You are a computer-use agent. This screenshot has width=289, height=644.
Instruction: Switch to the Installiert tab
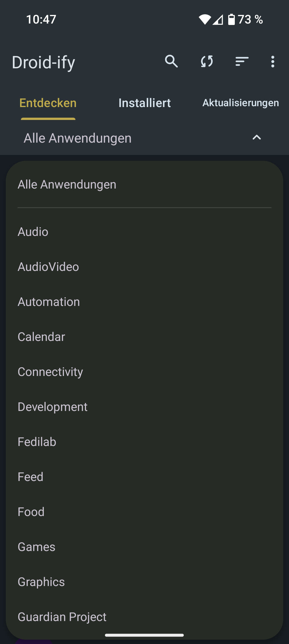pyautogui.click(x=144, y=102)
